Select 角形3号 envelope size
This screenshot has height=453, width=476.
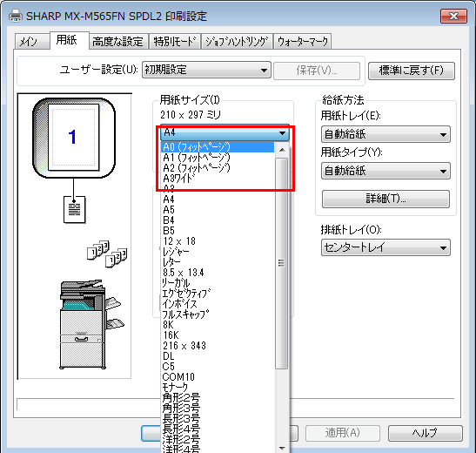(218, 409)
